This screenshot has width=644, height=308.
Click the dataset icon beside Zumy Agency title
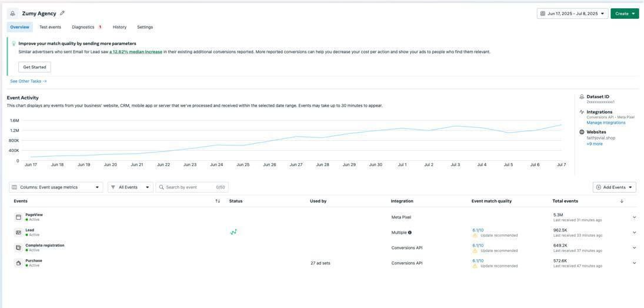[13, 14]
